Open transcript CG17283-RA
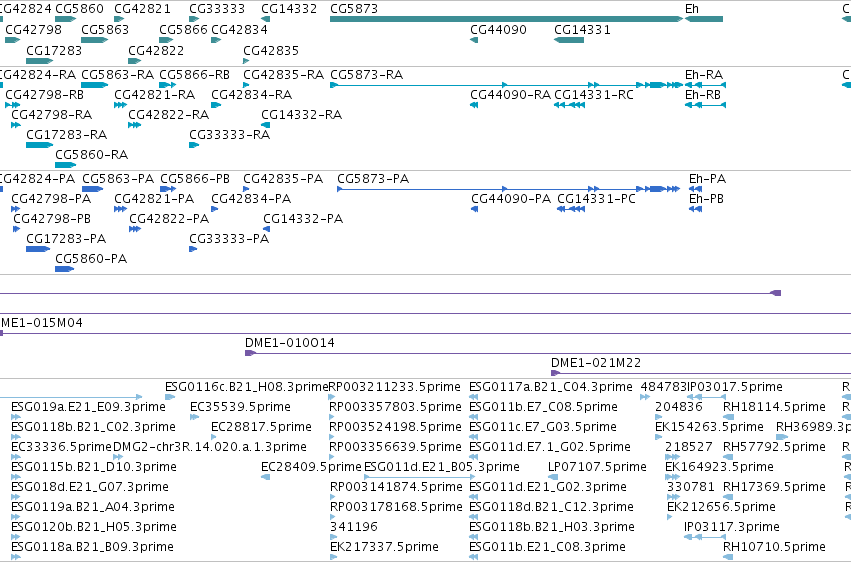The height and width of the screenshot is (562, 851). 67,135
